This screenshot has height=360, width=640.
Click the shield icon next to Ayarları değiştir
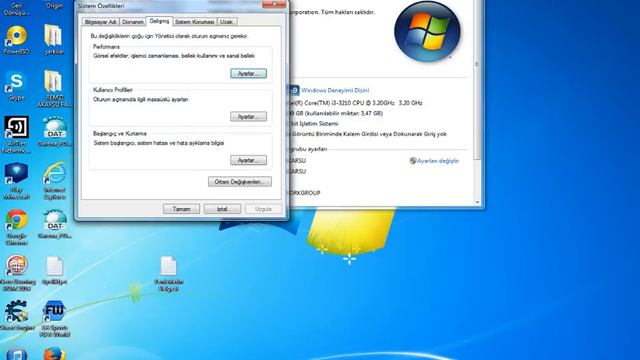413,161
